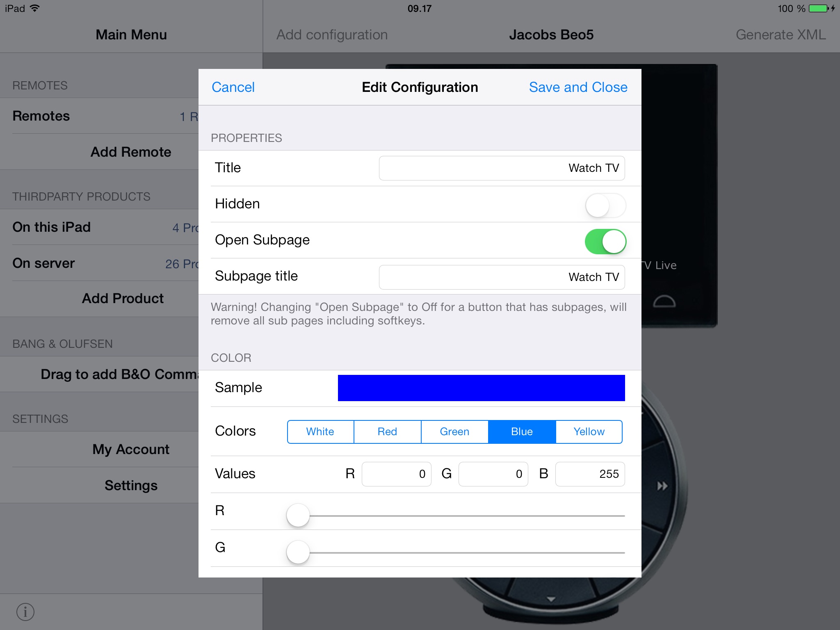Select the Remotes menu item
840x630 pixels.
(41, 116)
